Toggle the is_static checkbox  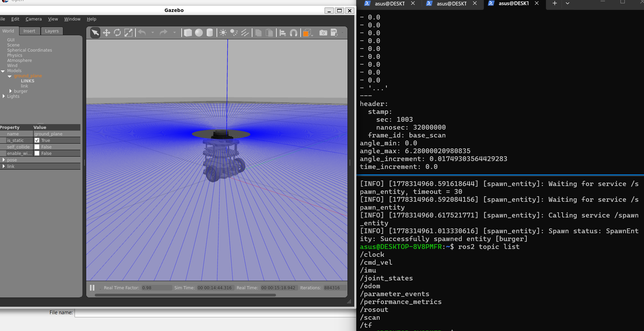(x=37, y=140)
